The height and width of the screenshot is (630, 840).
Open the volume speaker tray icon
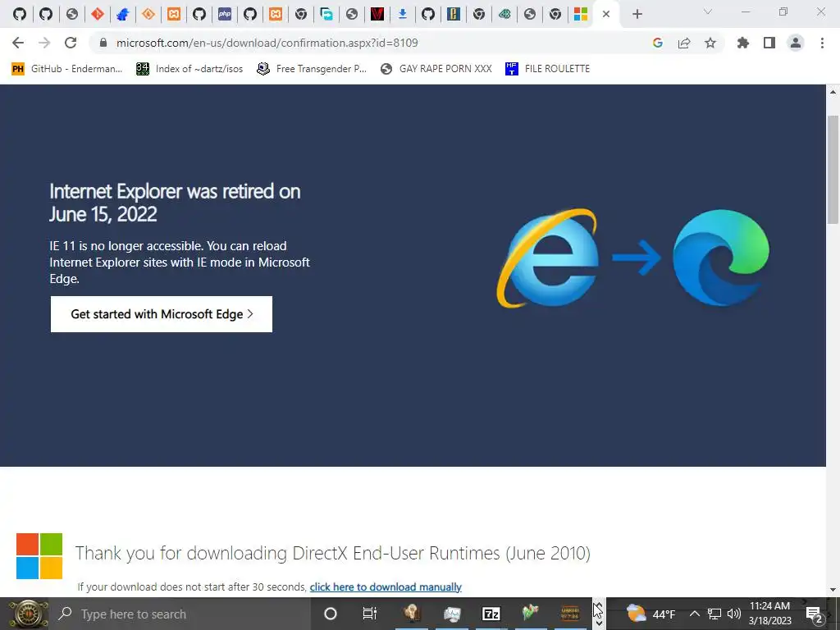[733, 614]
